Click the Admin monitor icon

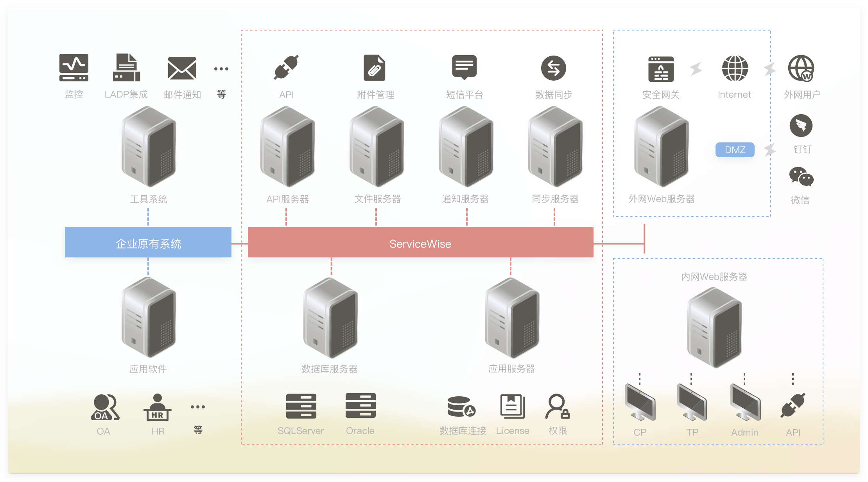(x=745, y=403)
